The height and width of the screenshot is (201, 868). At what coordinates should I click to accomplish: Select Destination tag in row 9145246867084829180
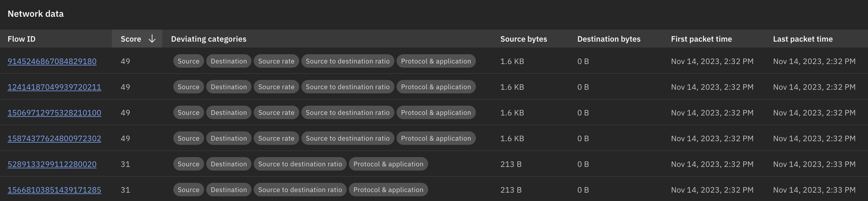(229, 61)
